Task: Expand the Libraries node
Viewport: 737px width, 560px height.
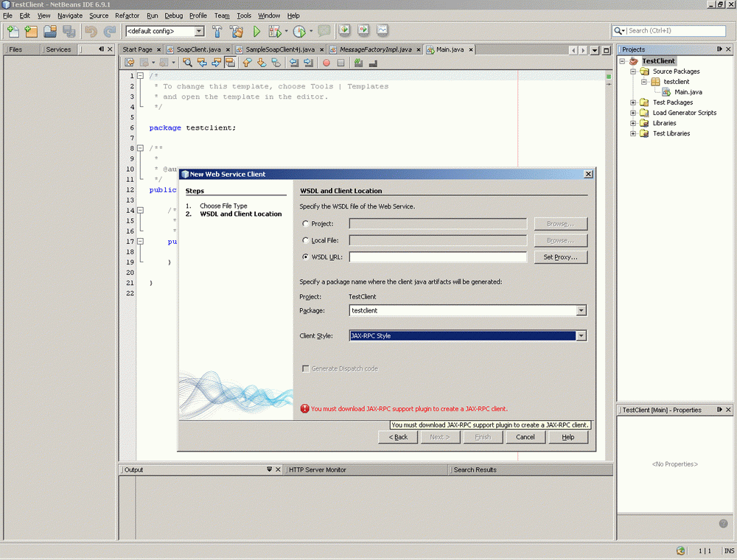Action: 633,123
